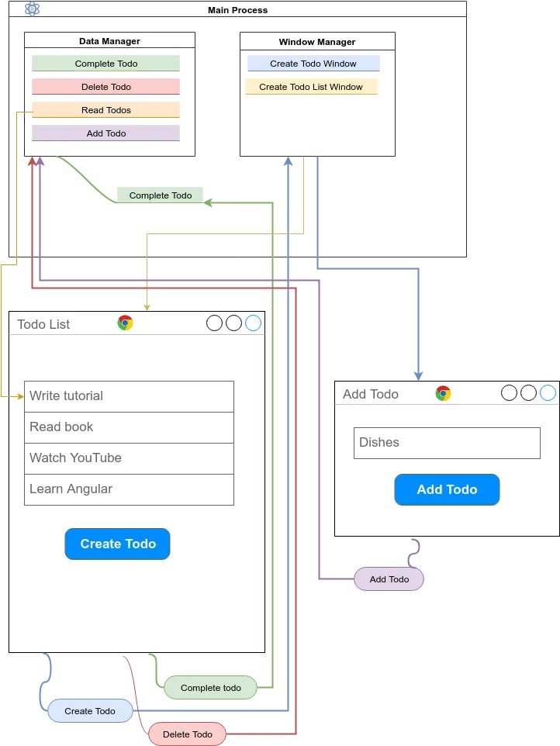
Task: Click the Create Todo Window entry in Window Manager
Action: click(313, 64)
